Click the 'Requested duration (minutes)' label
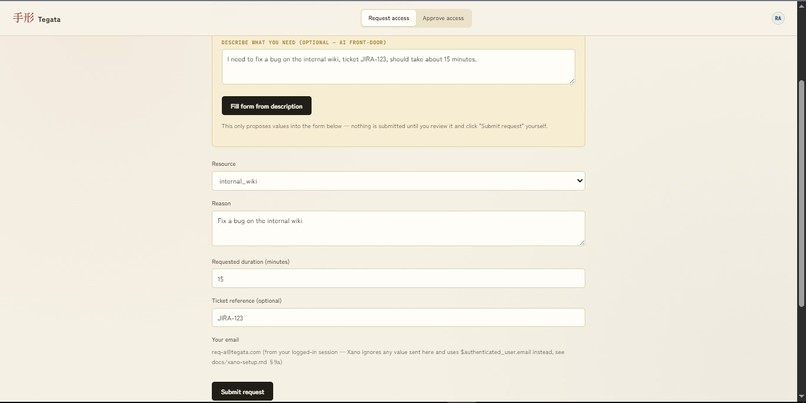806x403 pixels. pyautogui.click(x=250, y=262)
